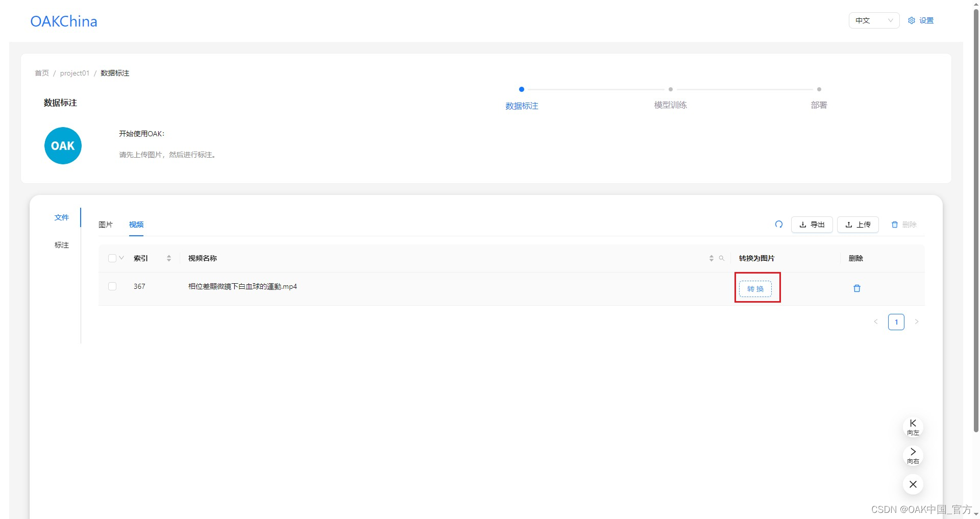Select page 1 in pagination

pos(896,322)
